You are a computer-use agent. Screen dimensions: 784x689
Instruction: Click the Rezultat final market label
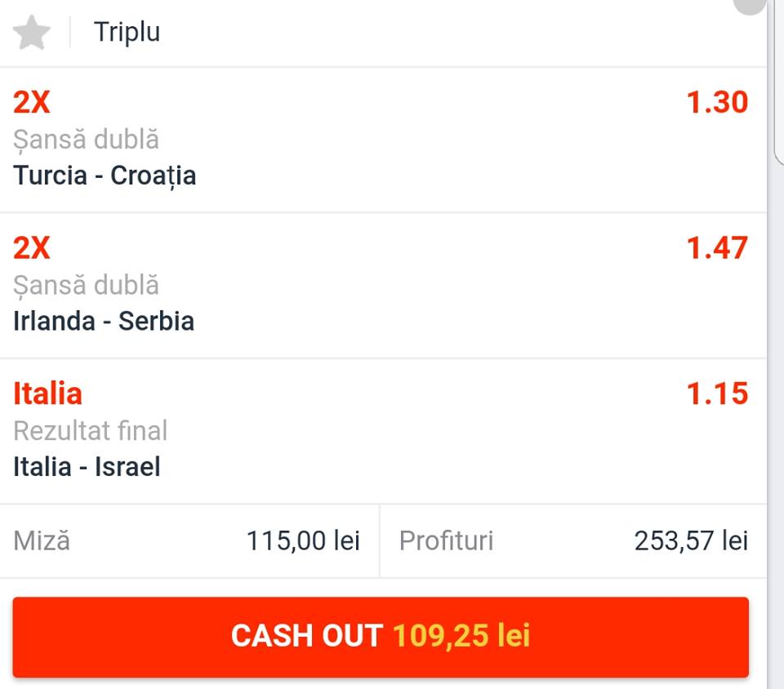(x=91, y=431)
